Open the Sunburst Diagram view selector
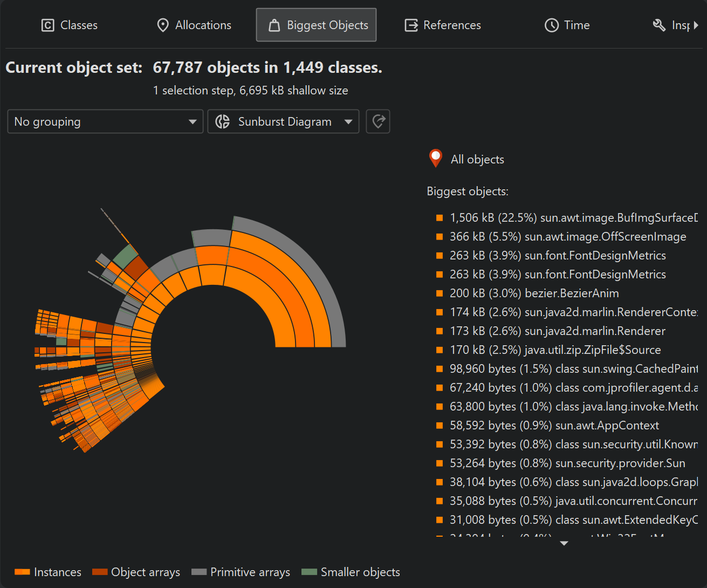 coord(283,122)
